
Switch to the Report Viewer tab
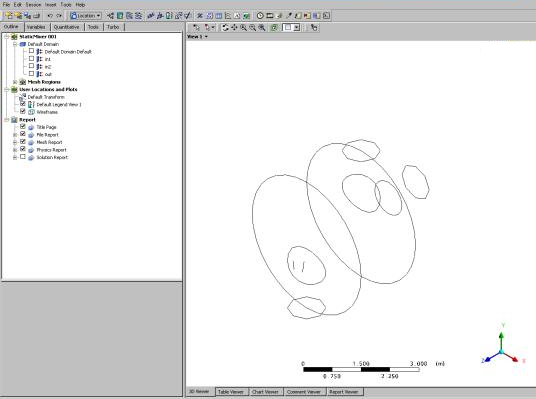(x=344, y=392)
